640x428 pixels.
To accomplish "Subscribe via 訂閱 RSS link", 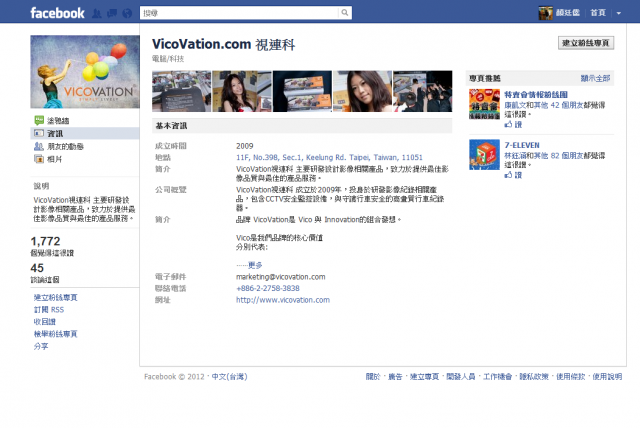I will [x=49, y=310].
